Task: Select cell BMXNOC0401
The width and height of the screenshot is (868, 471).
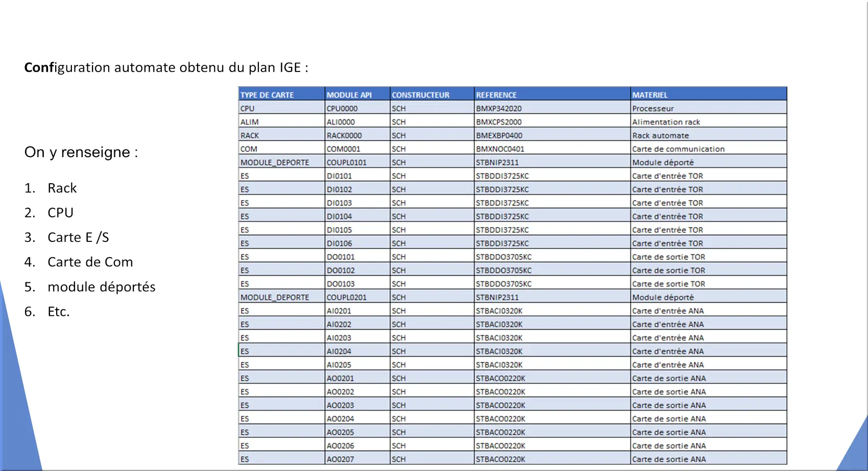Action: tap(552, 149)
